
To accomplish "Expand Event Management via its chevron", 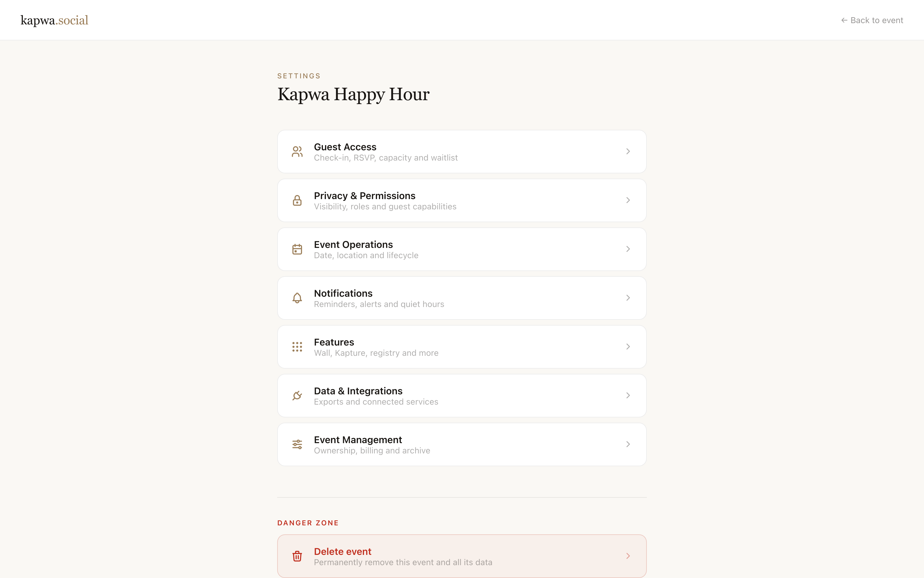I will [628, 444].
